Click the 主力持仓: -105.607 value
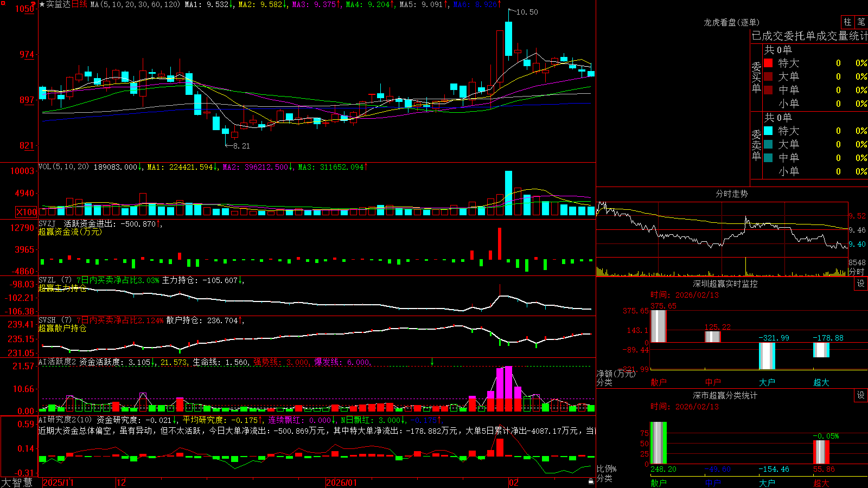The image size is (868, 488). coord(200,280)
